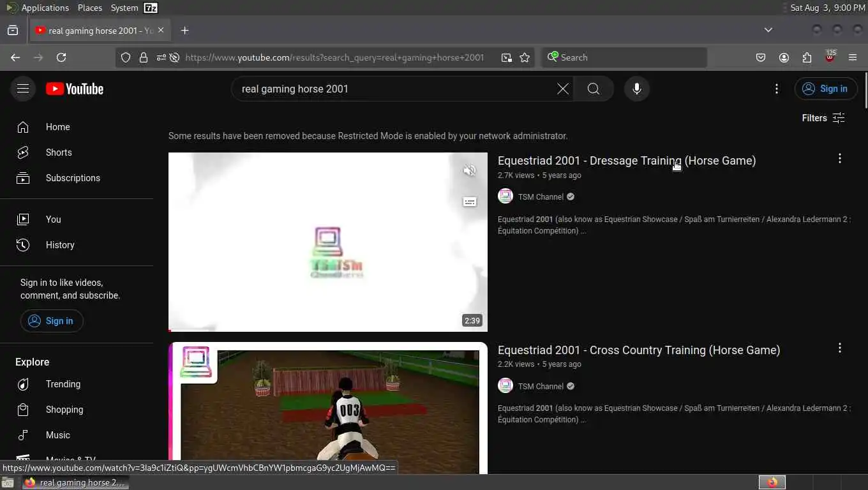Clear the YouTube search query with X

(563, 89)
